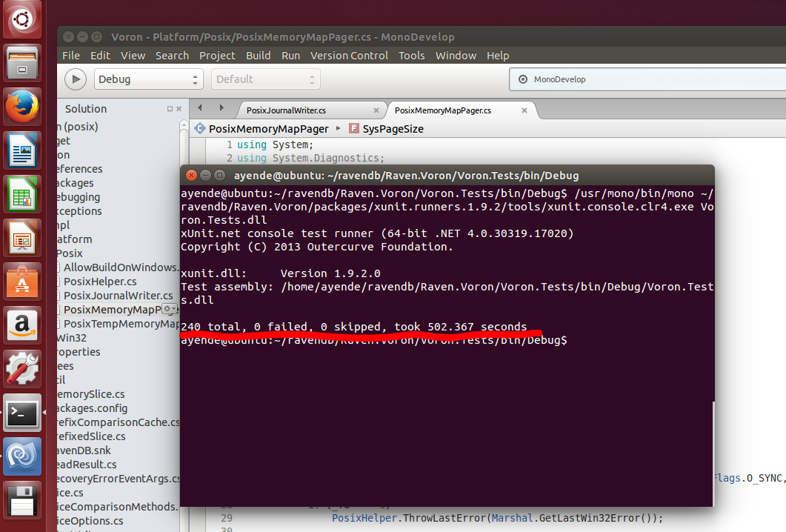Image resolution: width=786 pixels, height=532 pixels.
Task: Open the Ubuntu Dash launcher icon
Action: [22, 19]
